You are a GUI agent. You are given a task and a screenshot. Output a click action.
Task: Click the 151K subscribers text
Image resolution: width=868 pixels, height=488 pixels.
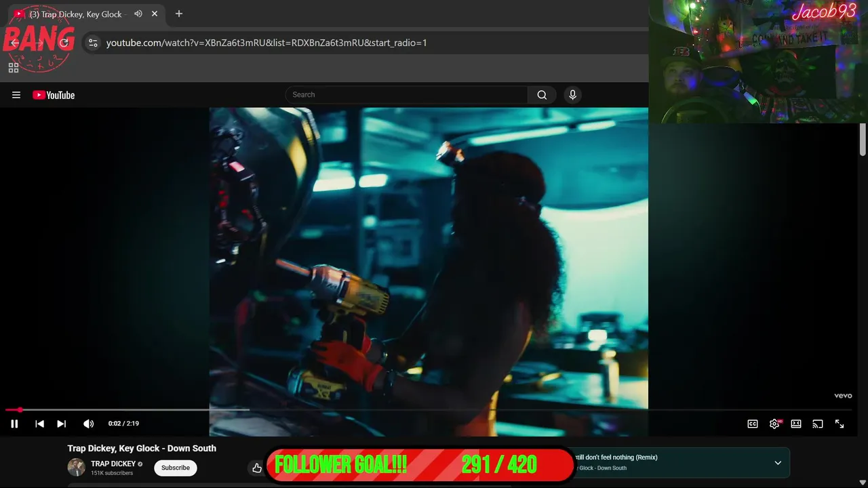pos(112,473)
